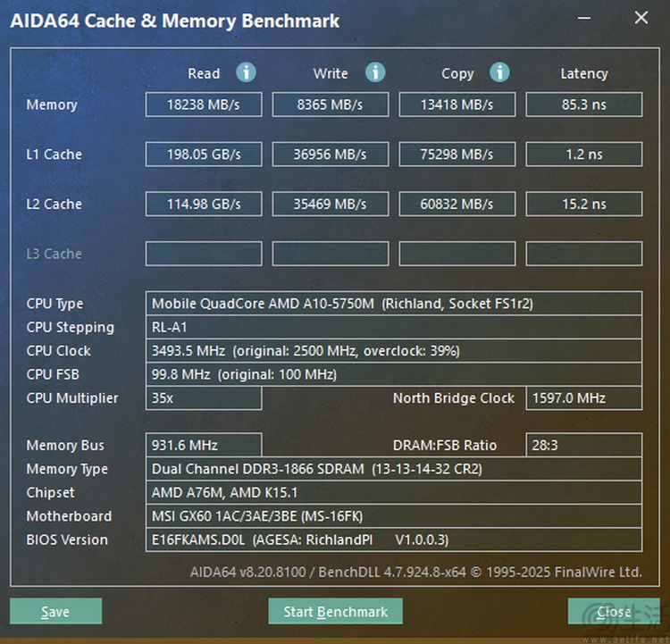The height and width of the screenshot is (644, 670).
Task: Select Memory latency value 85.3 ns
Action: [x=584, y=105]
